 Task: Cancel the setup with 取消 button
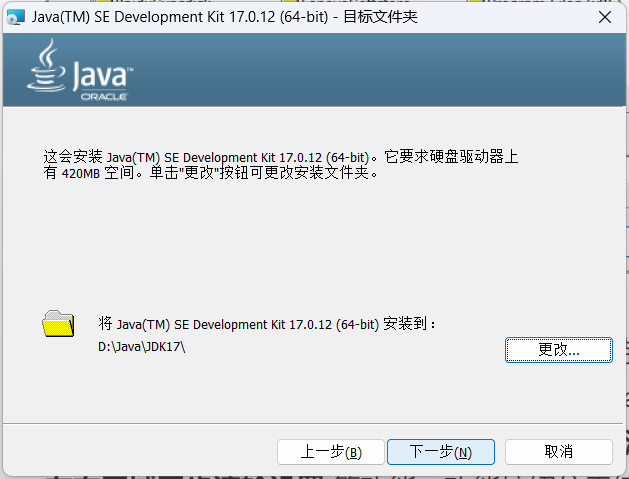click(558, 452)
